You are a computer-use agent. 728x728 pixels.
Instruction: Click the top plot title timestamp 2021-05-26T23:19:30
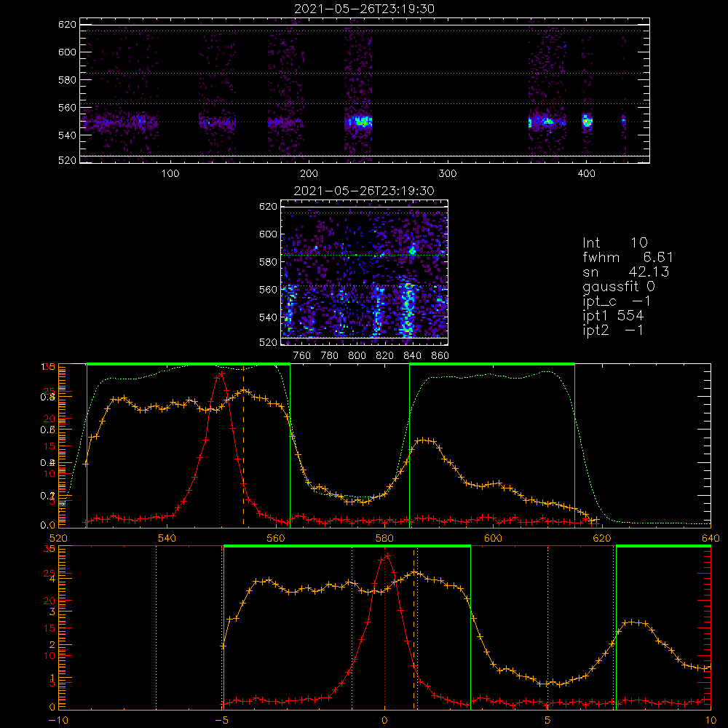pyautogui.click(x=364, y=9)
